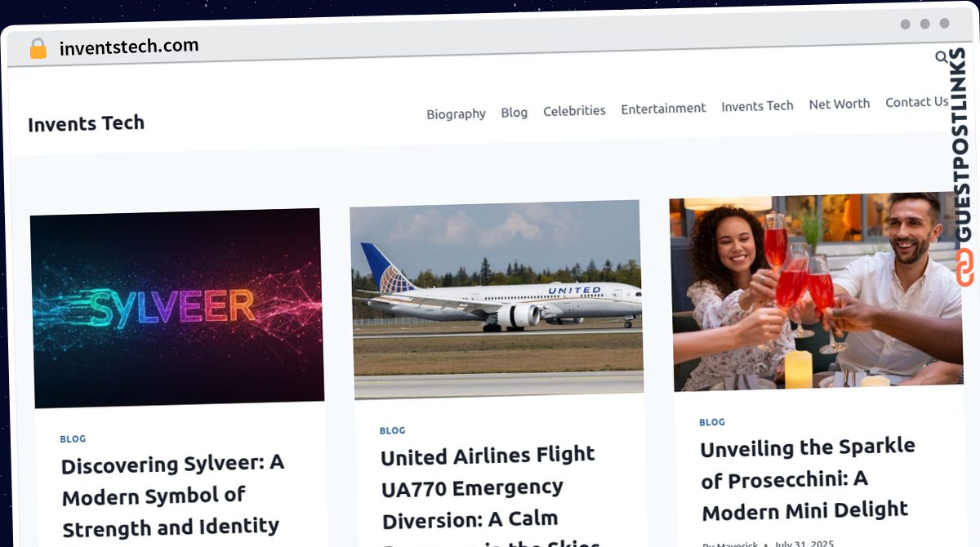Open the Blog menu item

[x=514, y=113]
